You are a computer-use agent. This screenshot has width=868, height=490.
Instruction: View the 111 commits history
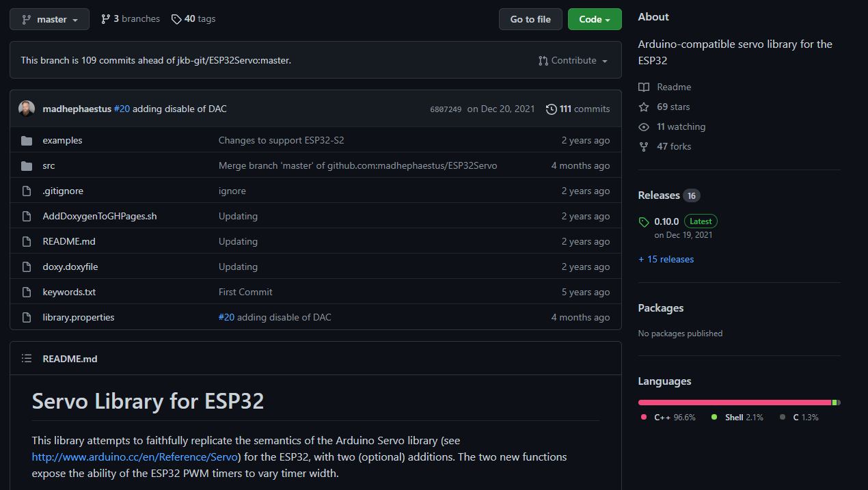tap(585, 109)
